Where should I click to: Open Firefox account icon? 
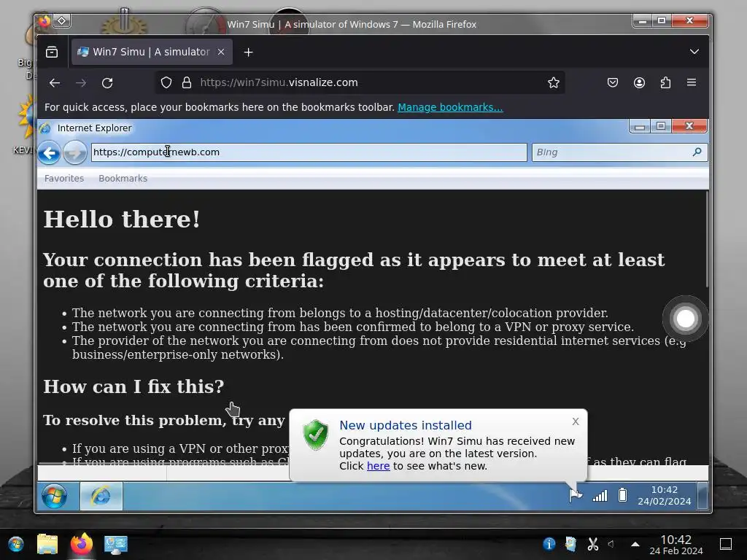pyautogui.click(x=639, y=83)
